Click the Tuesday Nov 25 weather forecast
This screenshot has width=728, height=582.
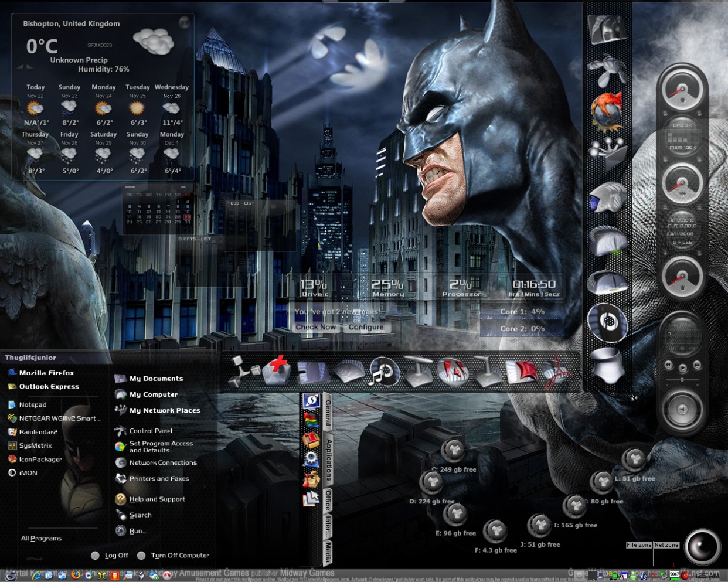point(138,105)
